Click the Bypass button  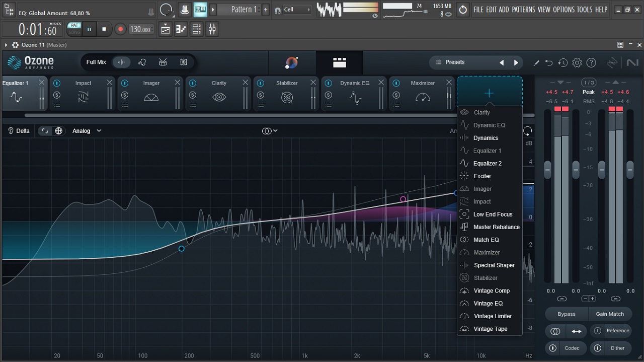coord(566,314)
